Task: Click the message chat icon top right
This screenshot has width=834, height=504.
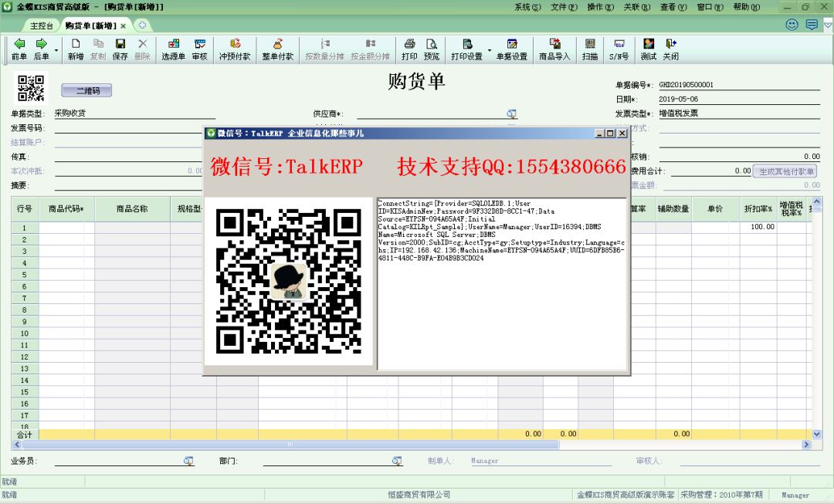Action: coord(812,25)
